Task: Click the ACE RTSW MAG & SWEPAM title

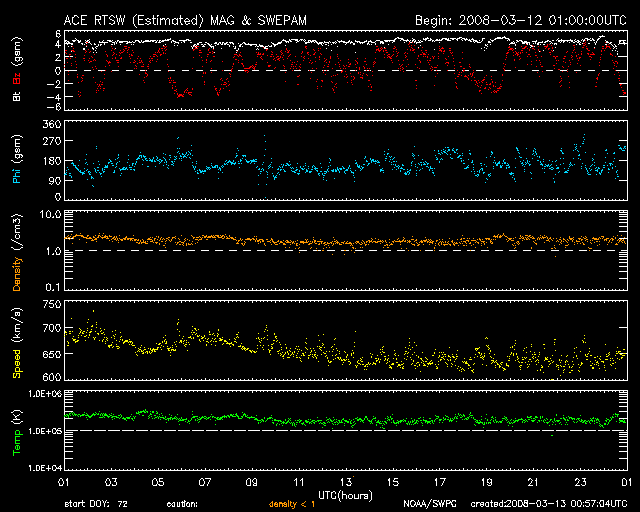Action: click(x=190, y=19)
